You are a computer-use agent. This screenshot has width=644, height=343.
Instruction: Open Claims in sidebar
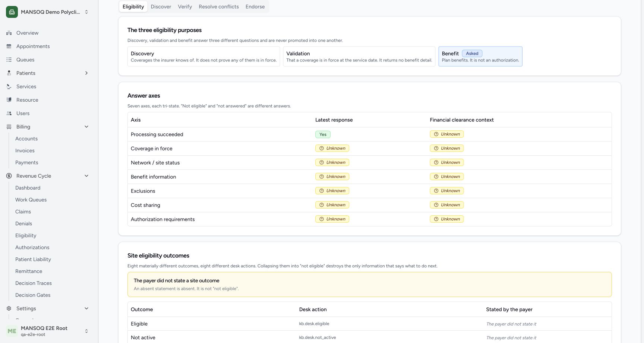point(23,212)
